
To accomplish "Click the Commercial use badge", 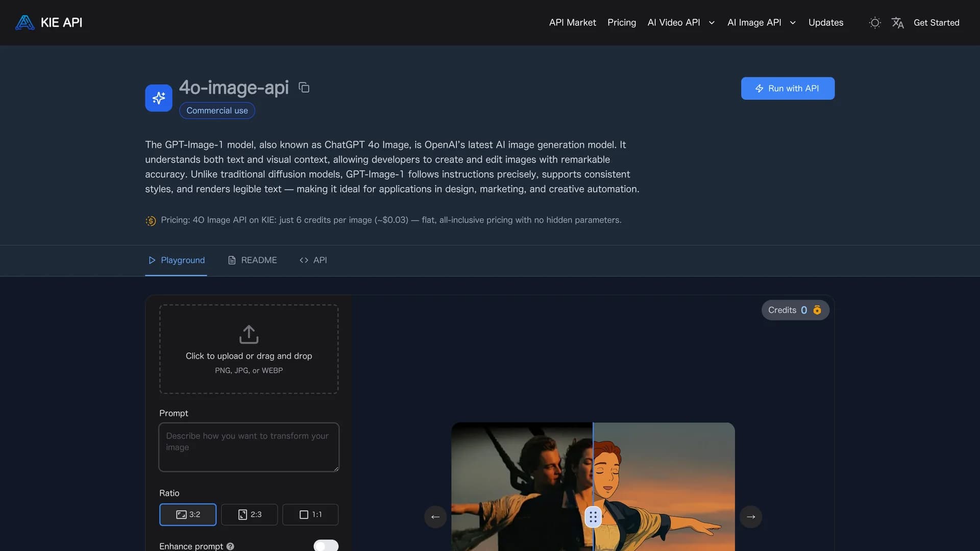I will (x=217, y=110).
